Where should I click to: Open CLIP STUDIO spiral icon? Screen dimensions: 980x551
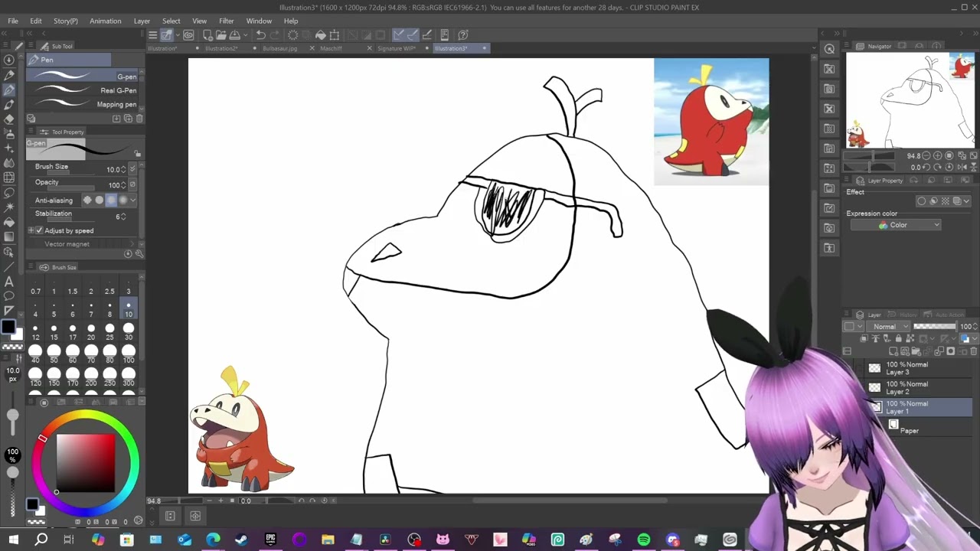coord(188,34)
